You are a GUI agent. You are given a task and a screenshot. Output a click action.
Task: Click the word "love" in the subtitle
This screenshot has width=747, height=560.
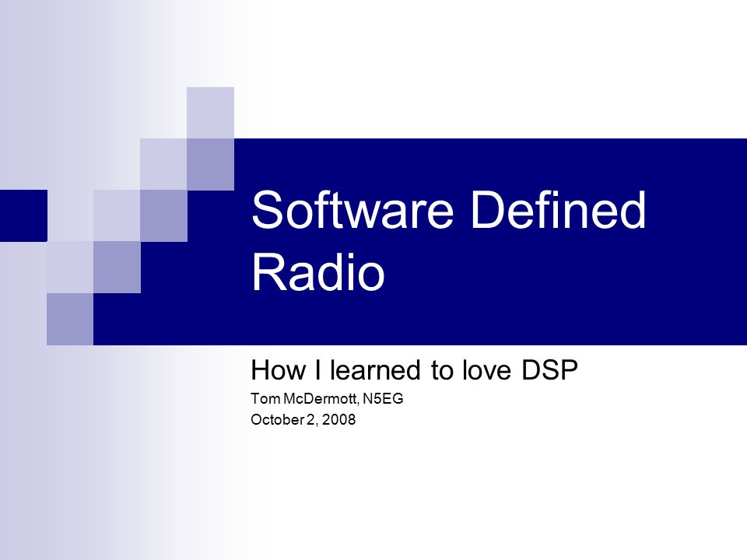[x=486, y=370]
